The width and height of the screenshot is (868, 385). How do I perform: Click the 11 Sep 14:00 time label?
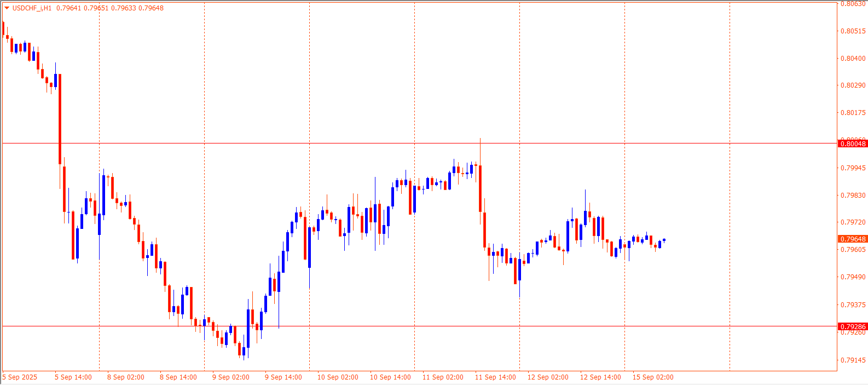pyautogui.click(x=495, y=377)
